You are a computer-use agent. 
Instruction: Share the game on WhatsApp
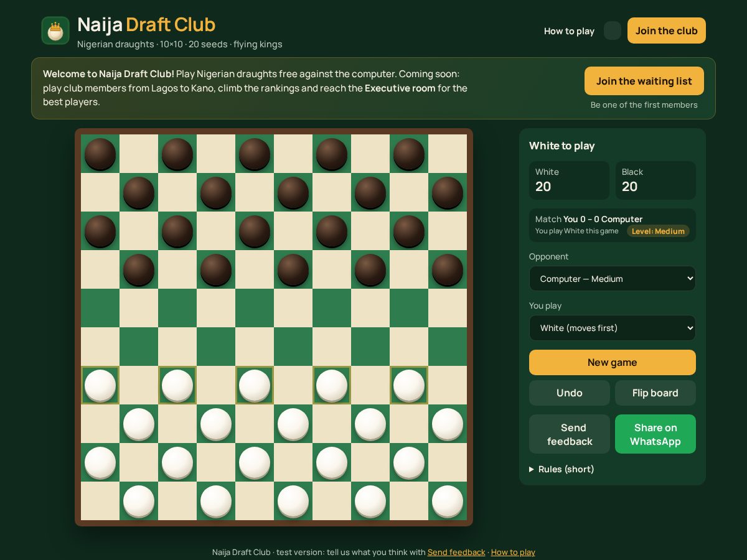pos(655,434)
